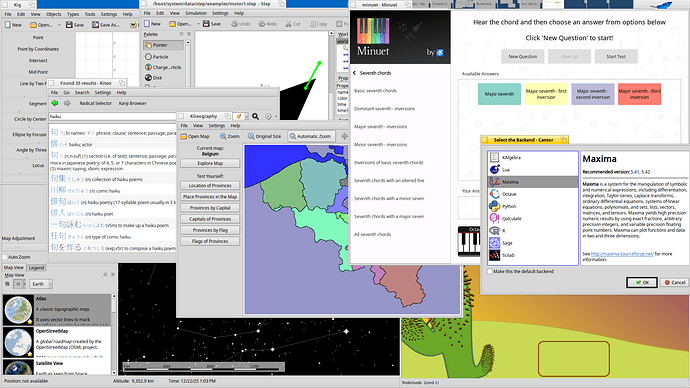Select the Atlas map theme thumbnail

pyautogui.click(x=18, y=311)
